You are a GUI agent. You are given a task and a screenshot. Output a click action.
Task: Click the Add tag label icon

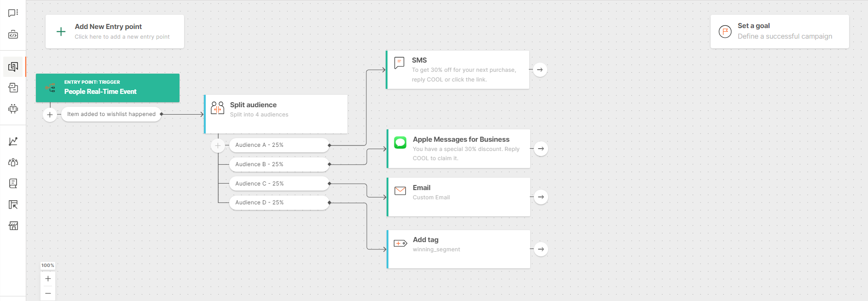[x=400, y=243]
